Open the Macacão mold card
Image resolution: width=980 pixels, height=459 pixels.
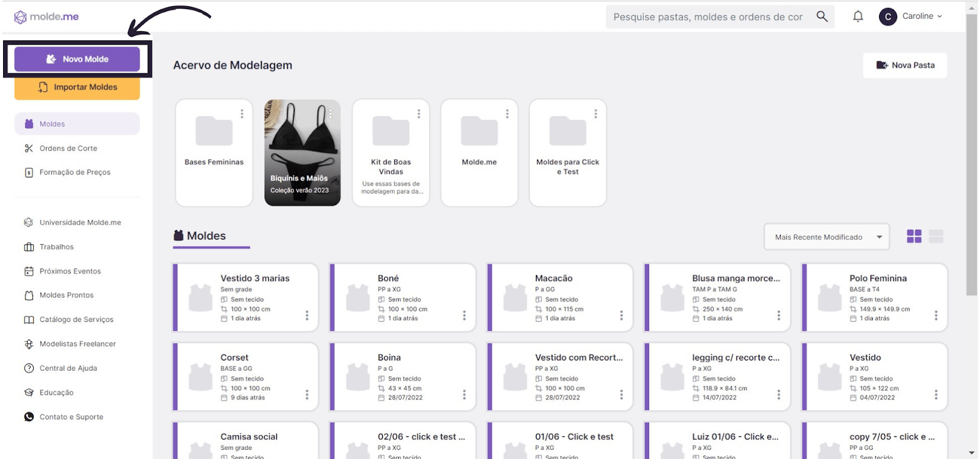click(560, 297)
